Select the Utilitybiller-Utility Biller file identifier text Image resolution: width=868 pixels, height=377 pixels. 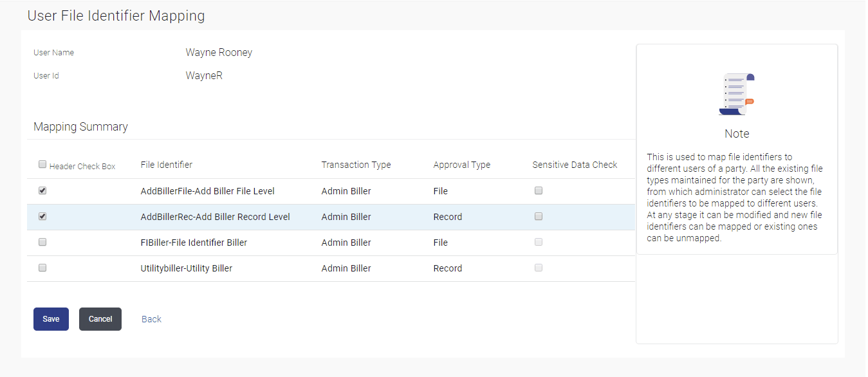187,268
